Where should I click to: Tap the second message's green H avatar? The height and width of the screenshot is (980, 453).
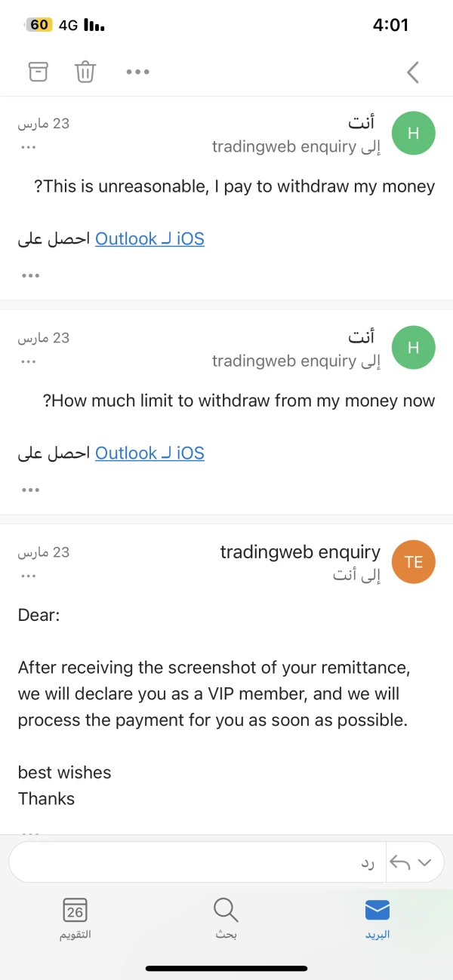[x=414, y=348]
